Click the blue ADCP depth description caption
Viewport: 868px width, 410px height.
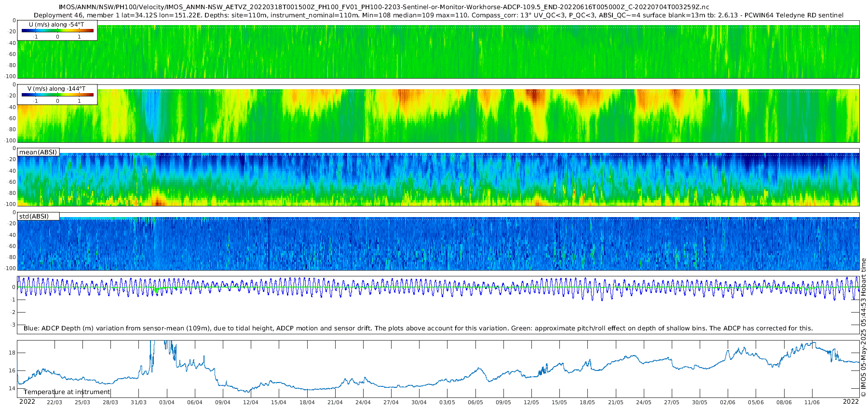click(418, 328)
